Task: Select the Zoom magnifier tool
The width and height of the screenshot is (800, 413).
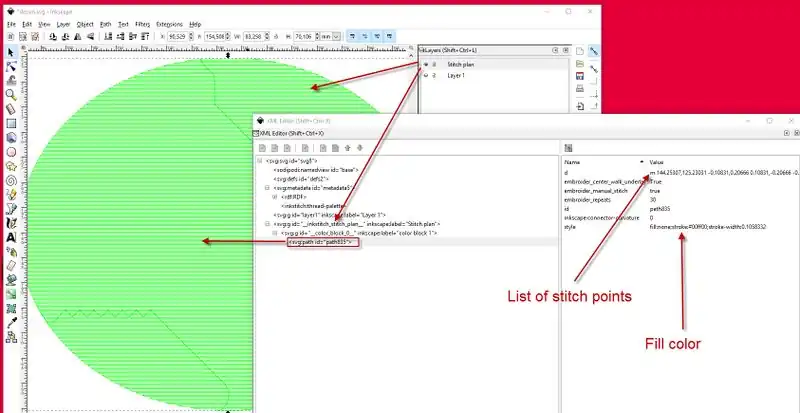Action: [11, 95]
